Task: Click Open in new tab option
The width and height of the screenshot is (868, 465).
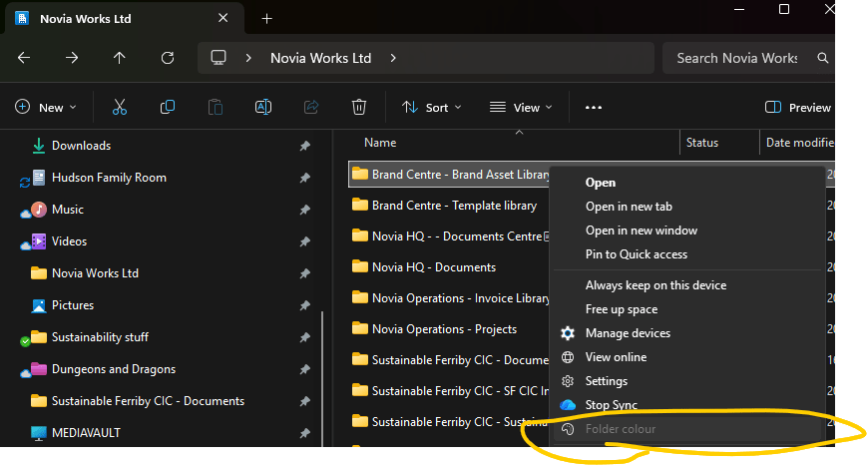Action: click(x=629, y=207)
